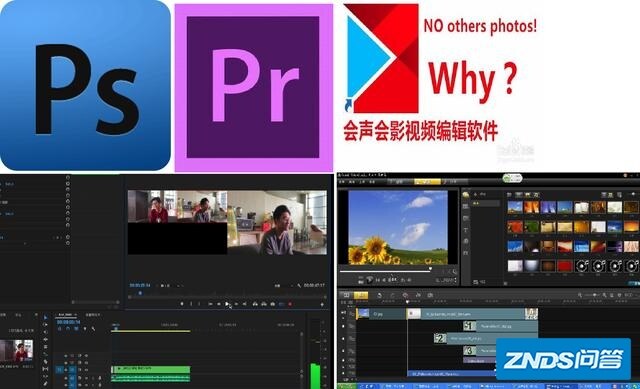Image resolution: width=640 pixels, height=389 pixels.
Task: Select the green video clip in Premiere timeline
Action: pos(151,369)
